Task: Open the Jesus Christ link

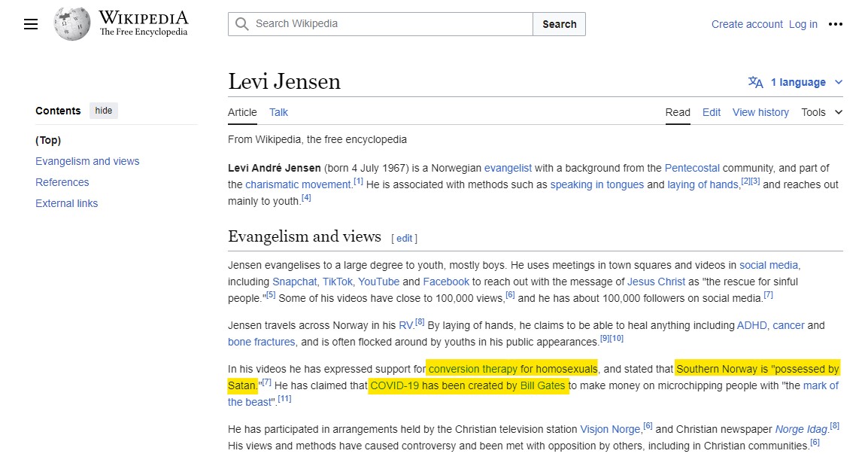Action: pos(656,282)
